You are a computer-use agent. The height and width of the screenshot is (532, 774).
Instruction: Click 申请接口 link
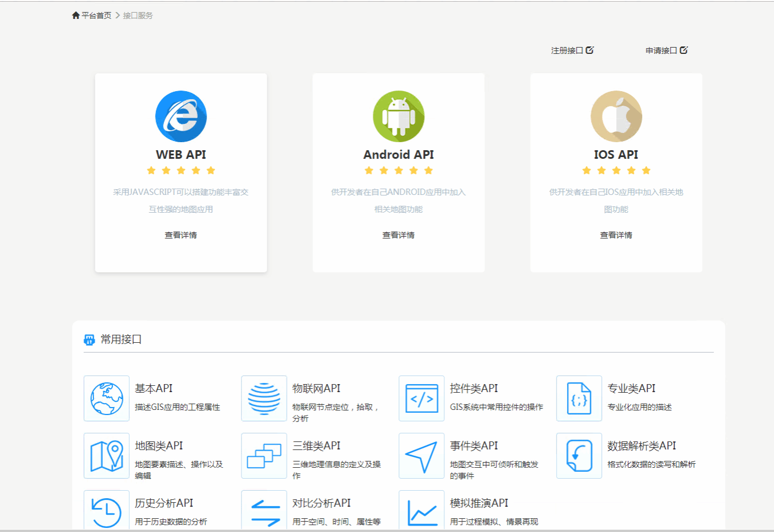[661, 50]
